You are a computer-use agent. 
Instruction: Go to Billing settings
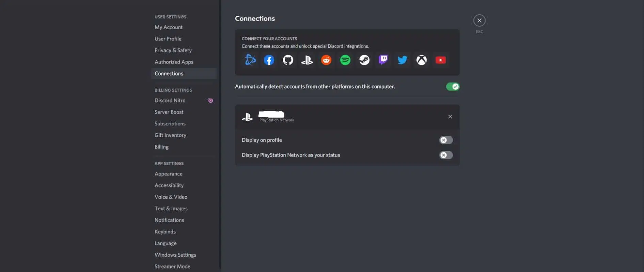point(184,147)
